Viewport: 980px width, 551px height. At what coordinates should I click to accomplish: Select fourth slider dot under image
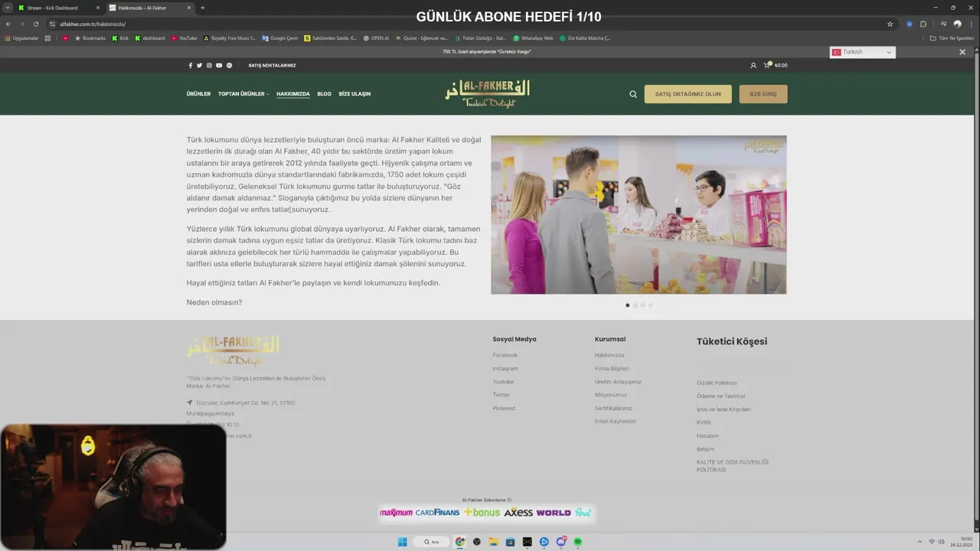[x=651, y=305]
